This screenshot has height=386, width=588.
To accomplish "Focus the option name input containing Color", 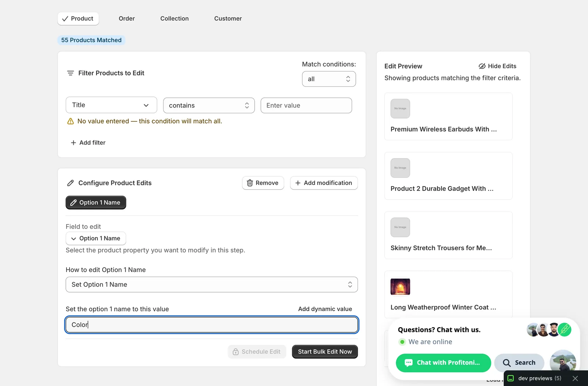I will (212, 325).
